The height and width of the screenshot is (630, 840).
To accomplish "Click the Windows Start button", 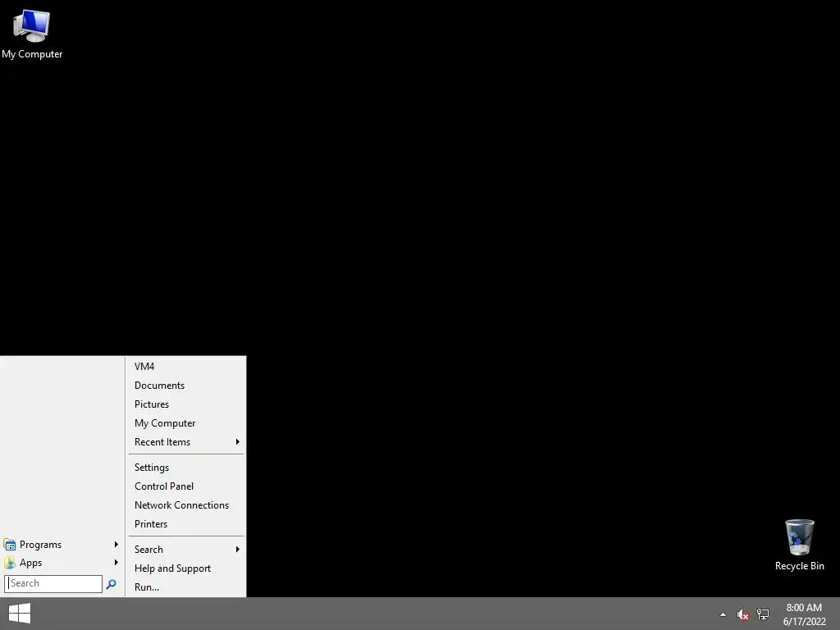I will pos(20,614).
